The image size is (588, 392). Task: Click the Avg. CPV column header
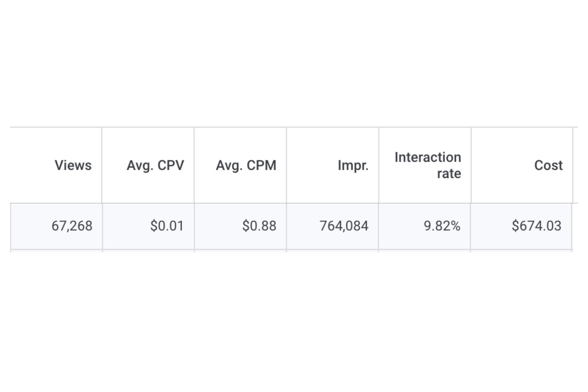(x=155, y=166)
